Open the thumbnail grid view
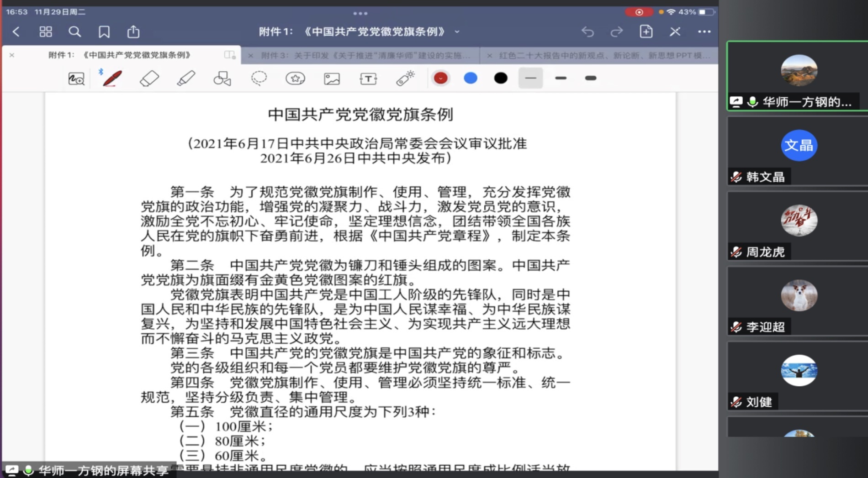 pyautogui.click(x=46, y=32)
